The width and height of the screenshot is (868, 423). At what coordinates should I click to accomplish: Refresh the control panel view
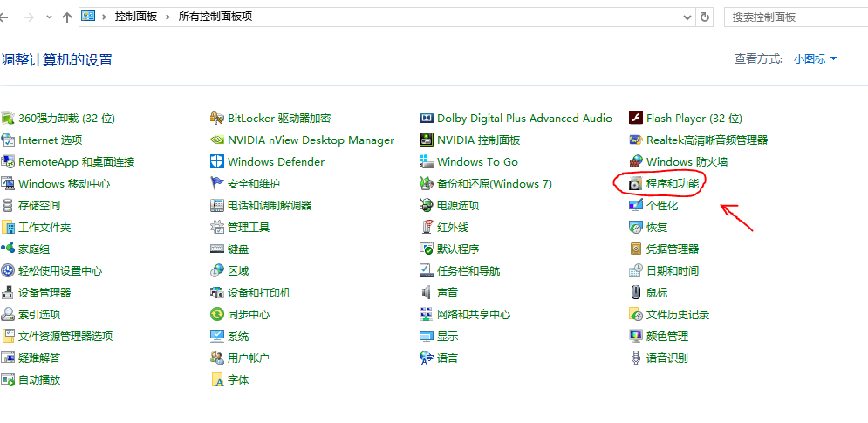click(x=705, y=17)
